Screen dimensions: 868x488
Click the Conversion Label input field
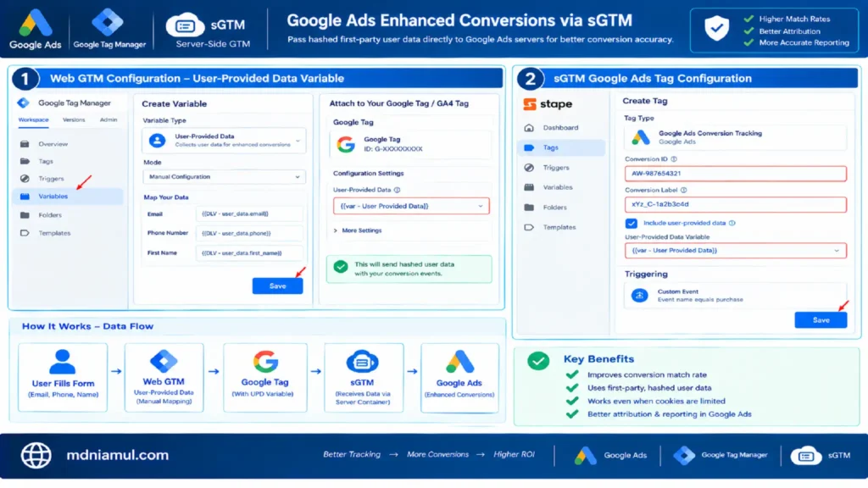(735, 205)
